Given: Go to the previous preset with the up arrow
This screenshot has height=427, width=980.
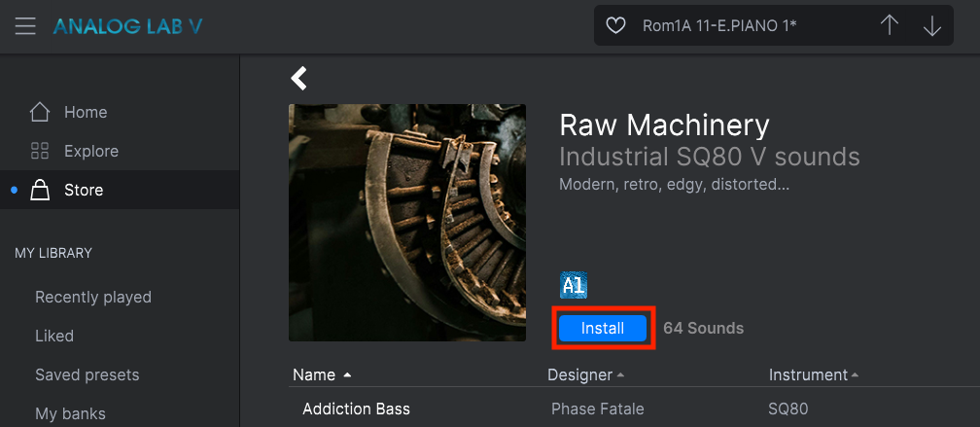Looking at the screenshot, I should tap(889, 25).
